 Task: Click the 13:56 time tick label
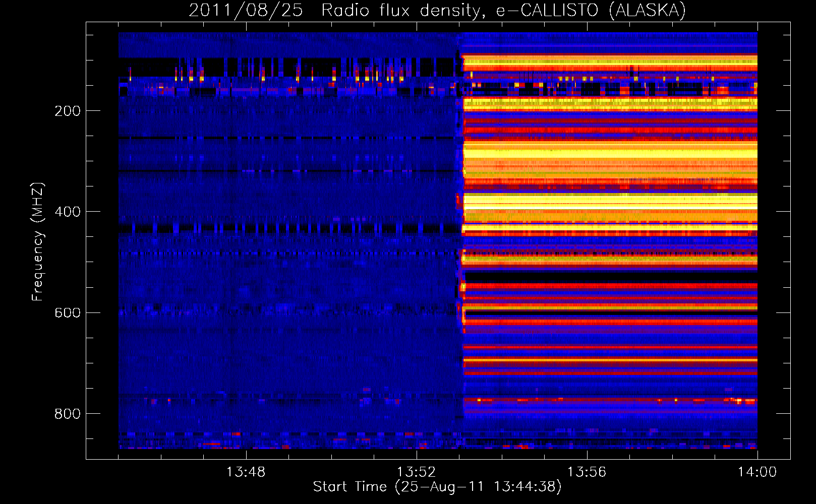click(587, 472)
